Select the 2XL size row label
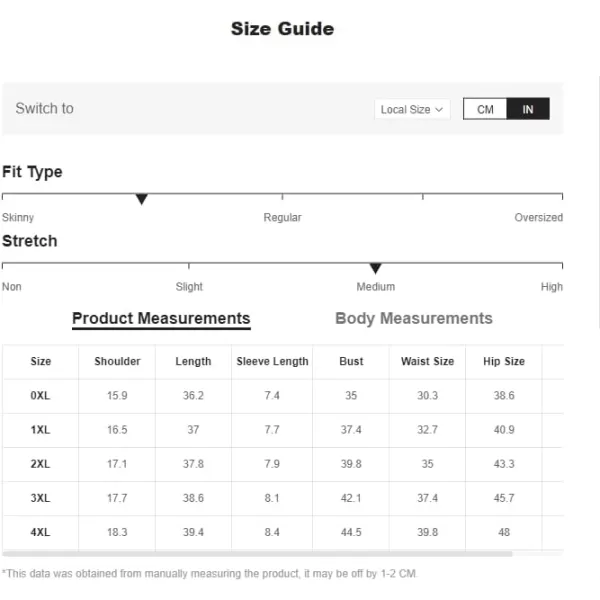The width and height of the screenshot is (600, 600). (40, 464)
